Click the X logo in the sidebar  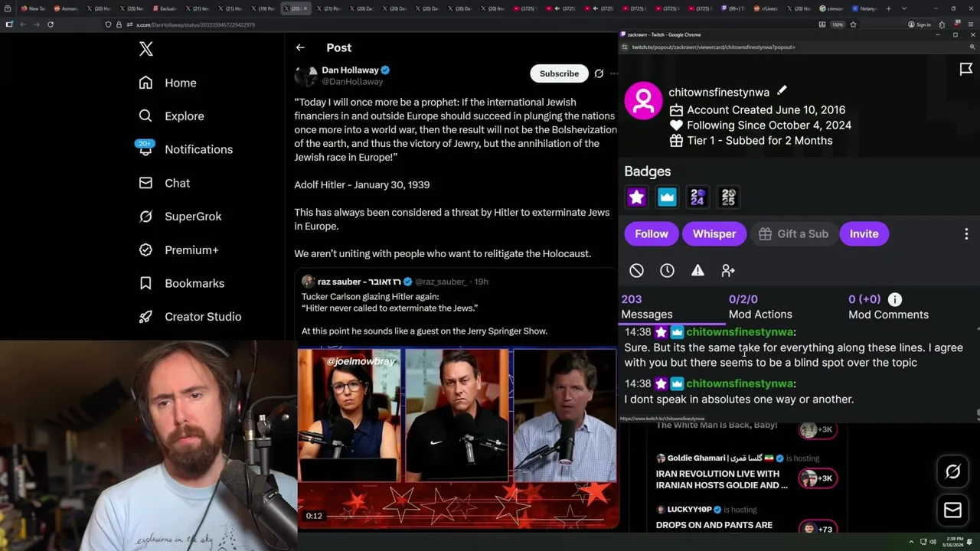pos(146,49)
